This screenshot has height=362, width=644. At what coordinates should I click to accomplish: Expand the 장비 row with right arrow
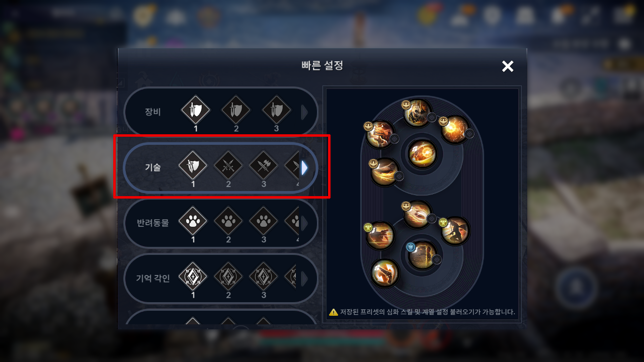(304, 113)
